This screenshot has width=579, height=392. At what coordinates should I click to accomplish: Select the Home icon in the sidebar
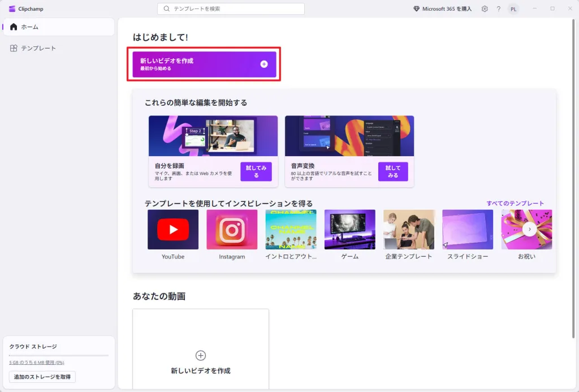coord(12,27)
